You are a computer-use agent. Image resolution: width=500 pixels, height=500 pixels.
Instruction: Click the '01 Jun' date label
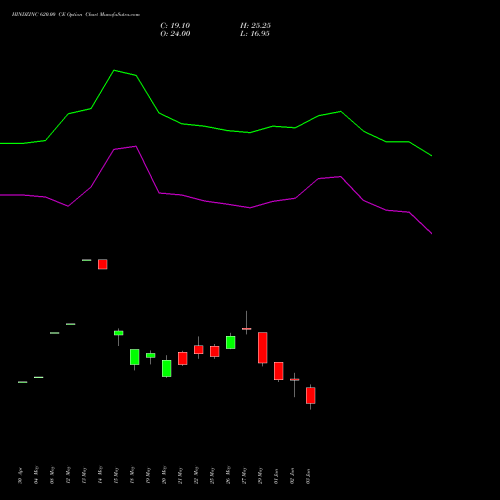click(x=276, y=476)
